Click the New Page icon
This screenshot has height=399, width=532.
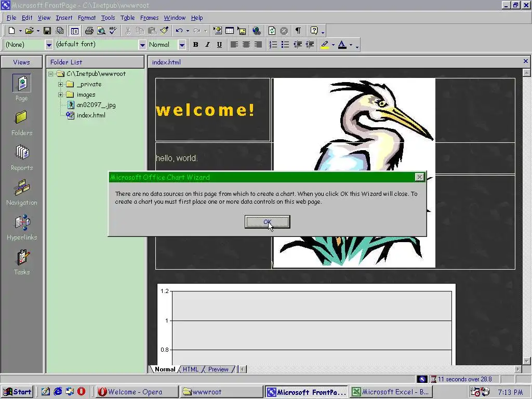tap(11, 31)
